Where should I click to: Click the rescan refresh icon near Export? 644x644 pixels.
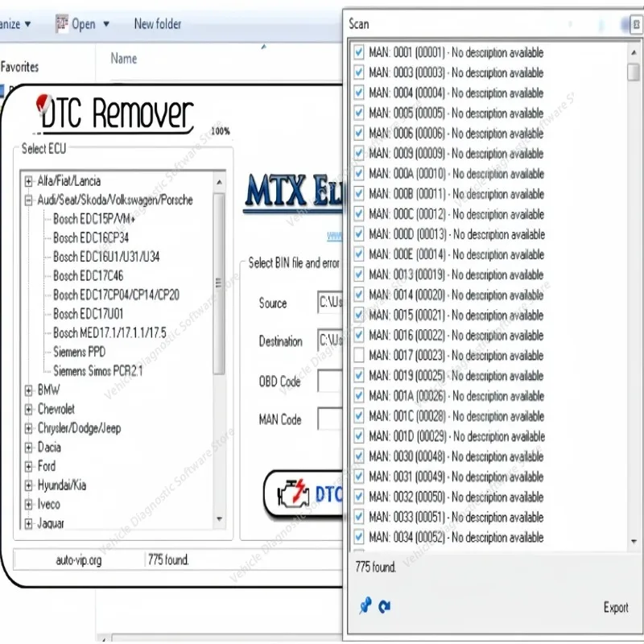tap(384, 605)
